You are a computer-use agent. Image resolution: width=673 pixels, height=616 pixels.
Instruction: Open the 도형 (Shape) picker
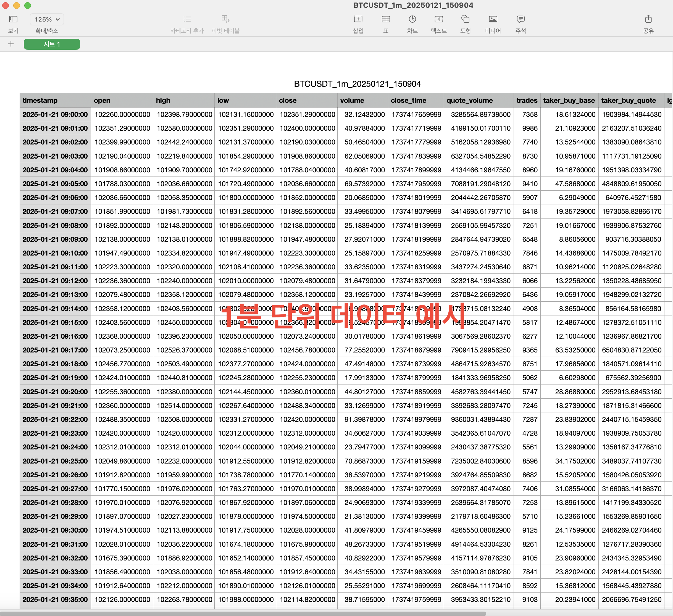465,19
